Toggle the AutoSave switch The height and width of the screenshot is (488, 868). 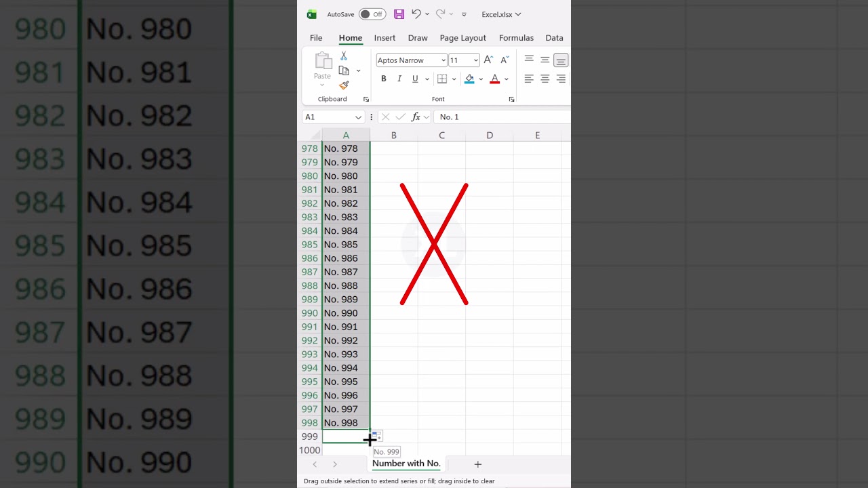click(372, 14)
